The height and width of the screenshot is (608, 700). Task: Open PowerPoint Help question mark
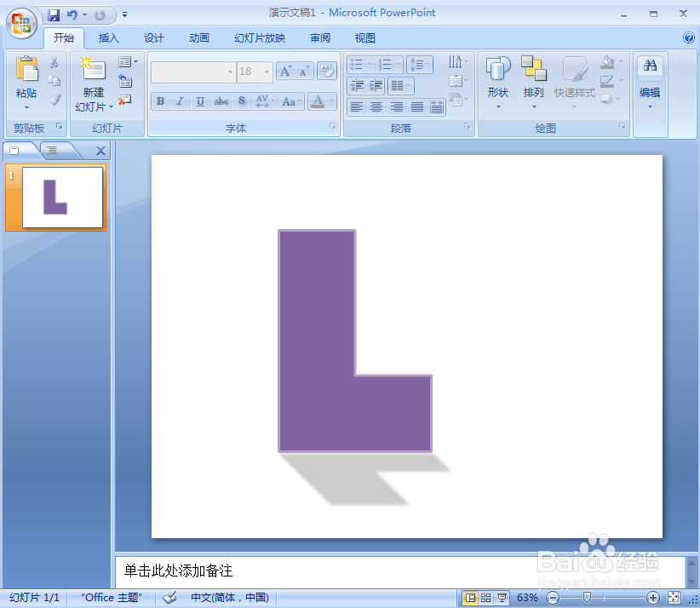(689, 37)
